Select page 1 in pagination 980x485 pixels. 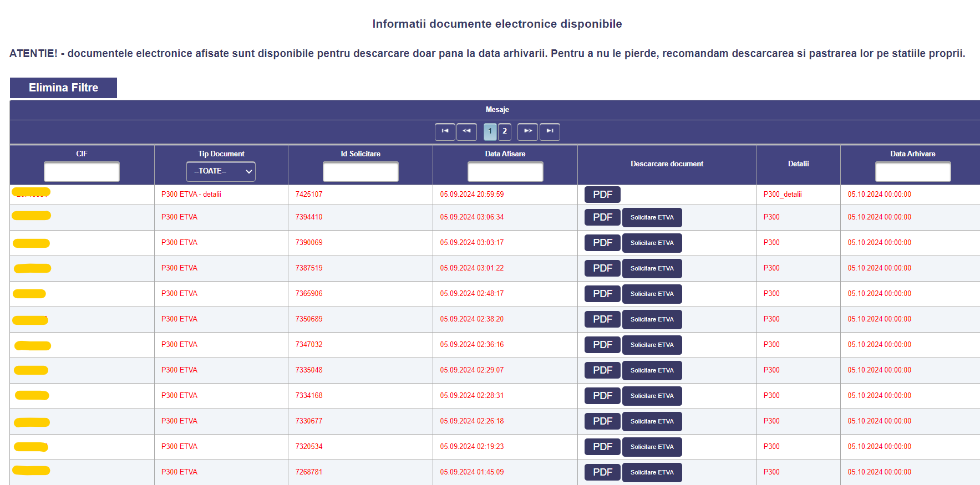490,132
